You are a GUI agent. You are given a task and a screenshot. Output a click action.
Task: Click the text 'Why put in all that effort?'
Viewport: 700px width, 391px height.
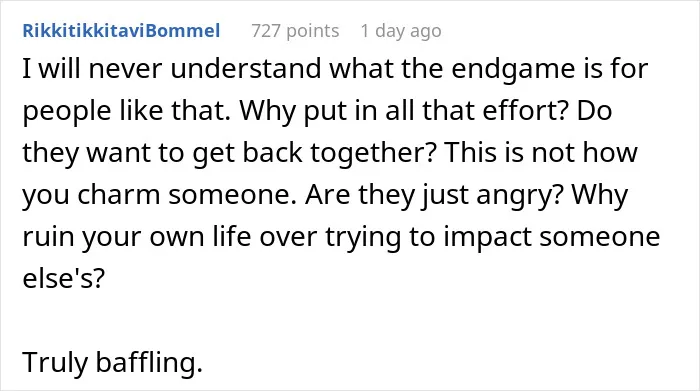[404, 110]
